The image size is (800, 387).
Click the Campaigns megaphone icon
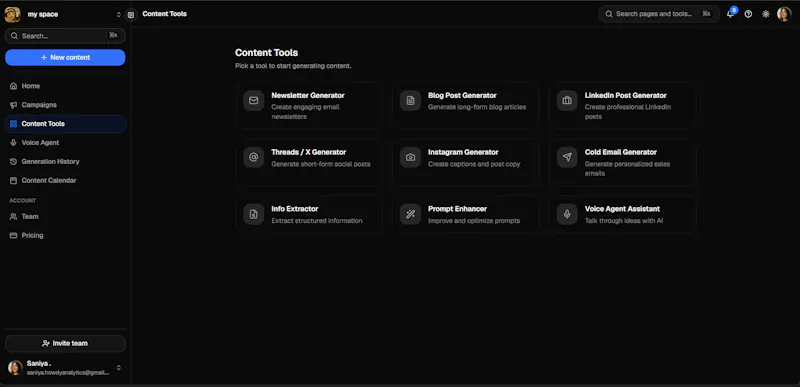pyautogui.click(x=13, y=105)
